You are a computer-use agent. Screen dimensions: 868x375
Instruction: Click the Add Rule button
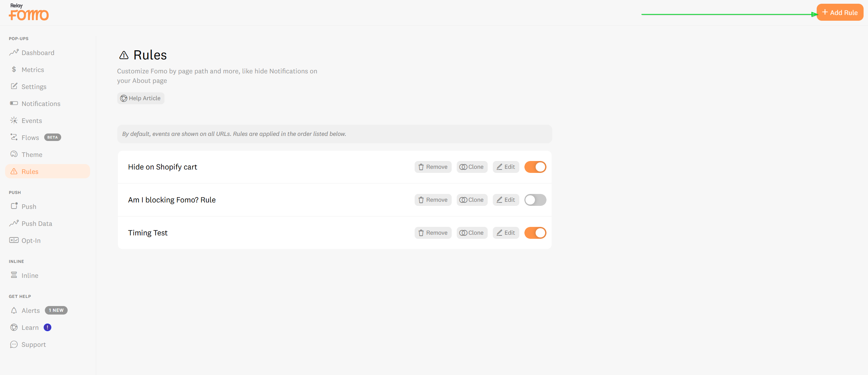pos(840,13)
